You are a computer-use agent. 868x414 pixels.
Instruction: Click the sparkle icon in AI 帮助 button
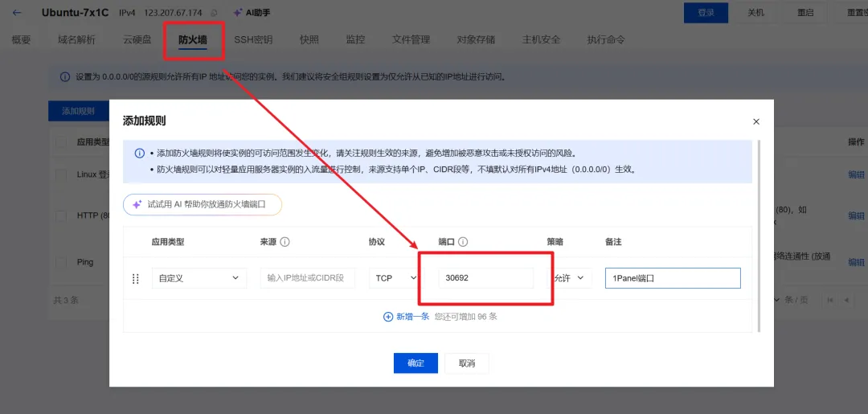(137, 204)
